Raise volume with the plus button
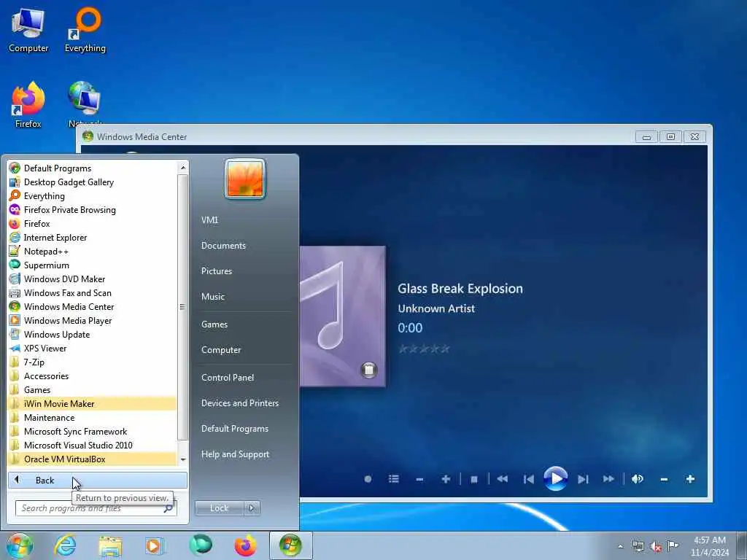The image size is (747, 560). [x=690, y=478]
